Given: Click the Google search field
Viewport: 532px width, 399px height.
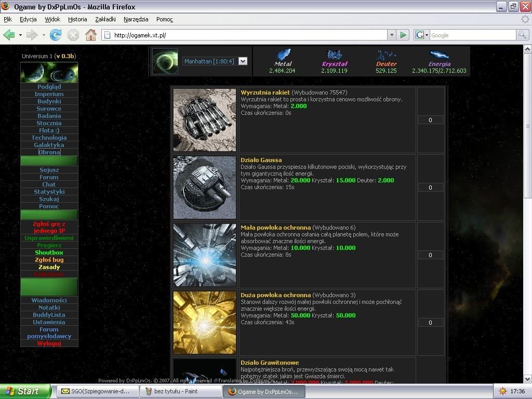Looking at the screenshot, I should tap(473, 35).
